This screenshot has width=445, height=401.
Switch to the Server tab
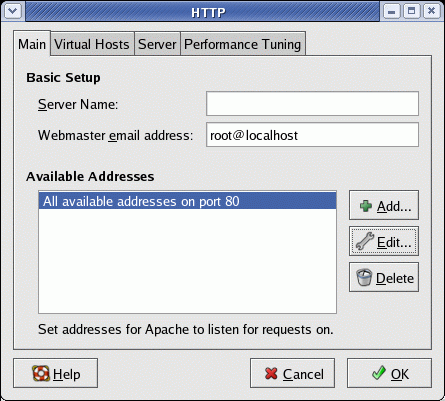(157, 44)
